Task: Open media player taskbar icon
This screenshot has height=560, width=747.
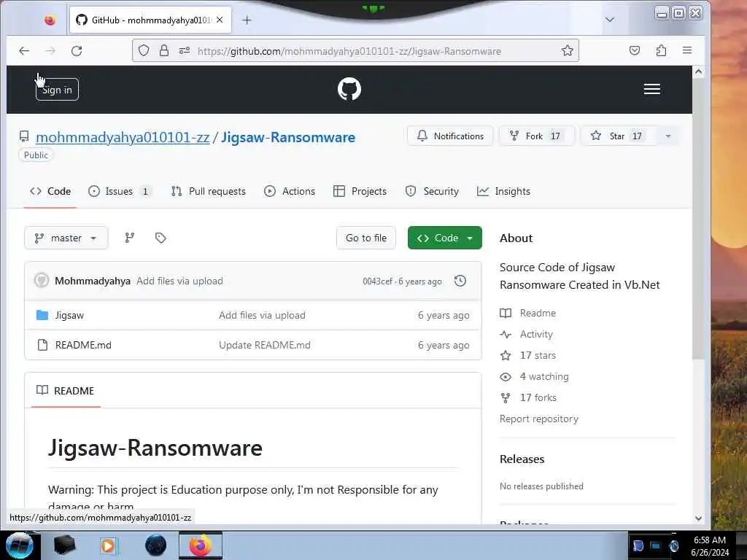Action: [108, 545]
